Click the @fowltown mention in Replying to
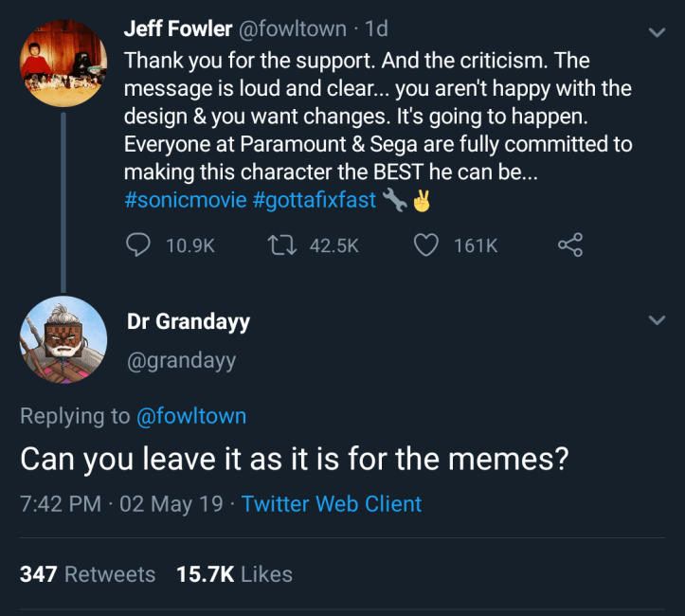Screen dimensions: 685x616 point(191,416)
